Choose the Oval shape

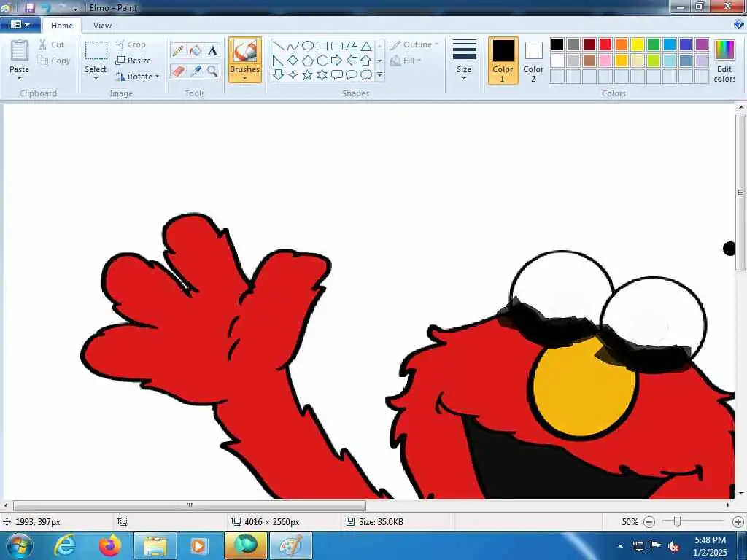click(308, 46)
